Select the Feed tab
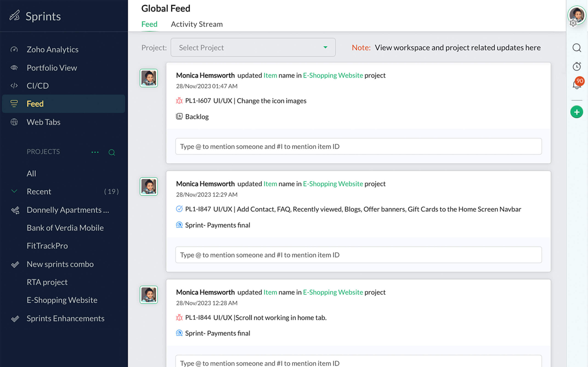588x367 pixels. click(149, 24)
